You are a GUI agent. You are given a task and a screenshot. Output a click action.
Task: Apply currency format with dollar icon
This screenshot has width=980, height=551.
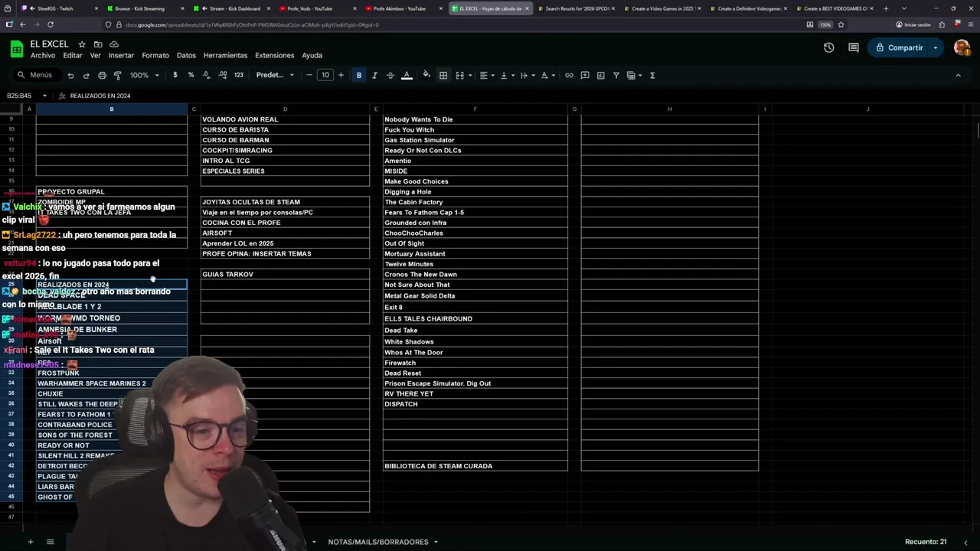175,75
